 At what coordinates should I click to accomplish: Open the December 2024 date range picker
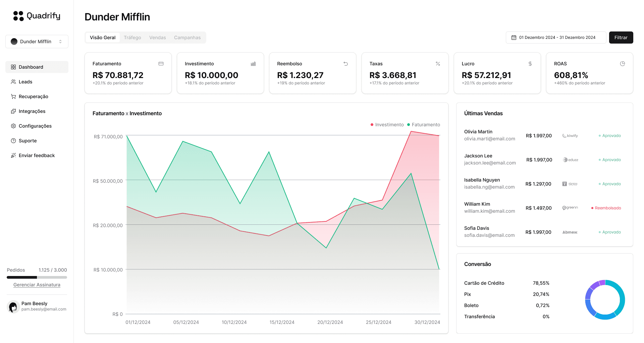click(556, 38)
